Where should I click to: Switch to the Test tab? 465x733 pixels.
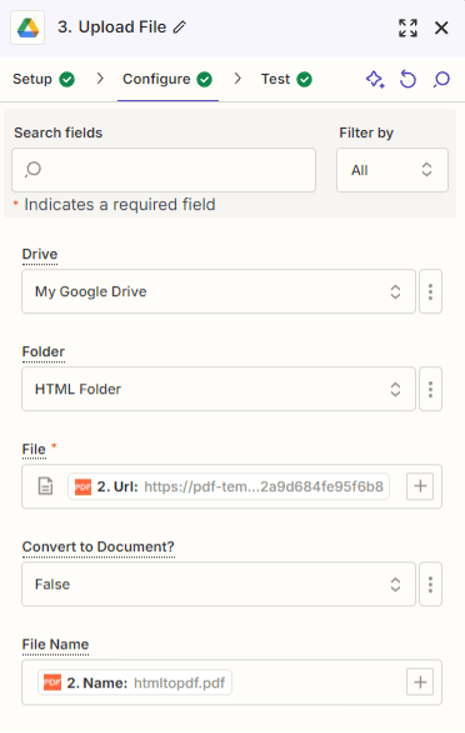[x=286, y=79]
